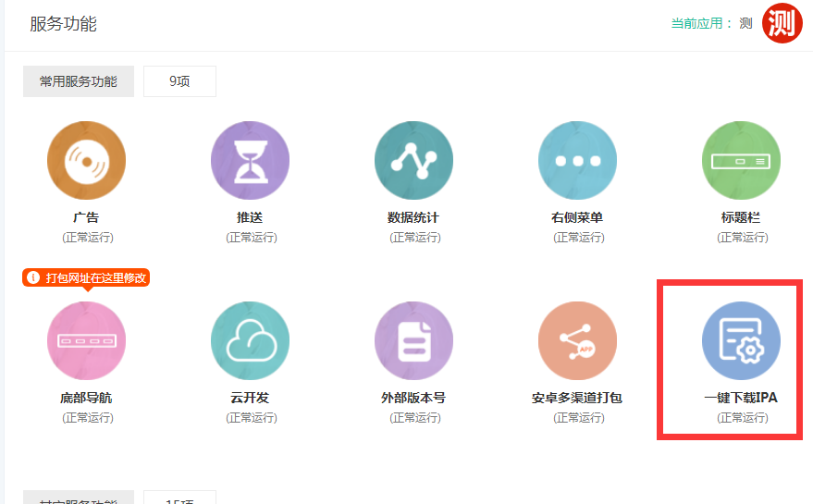
Task: Click the red 测 app avatar
Action: [x=782, y=23]
